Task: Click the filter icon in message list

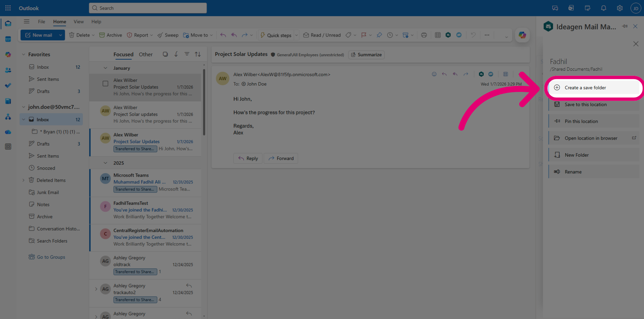Action: (187, 54)
